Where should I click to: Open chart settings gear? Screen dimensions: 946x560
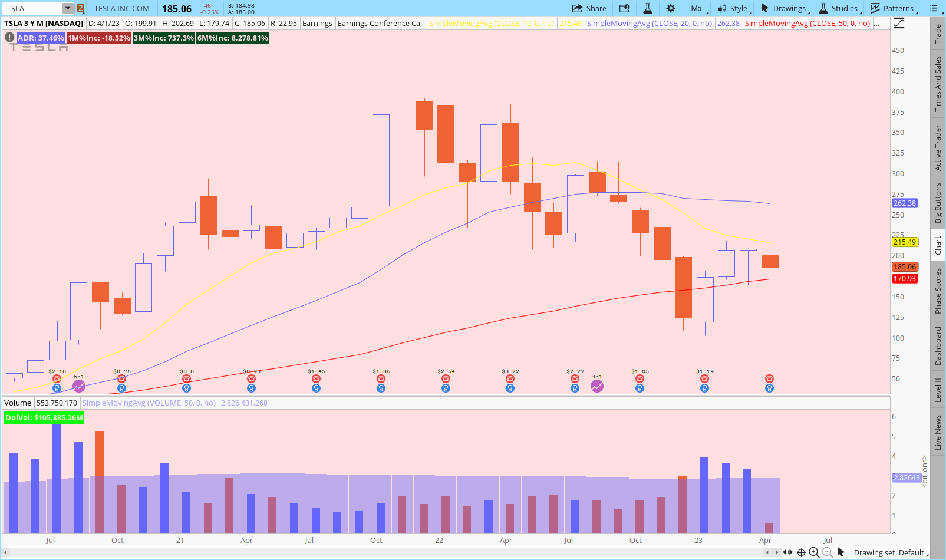(671, 8)
